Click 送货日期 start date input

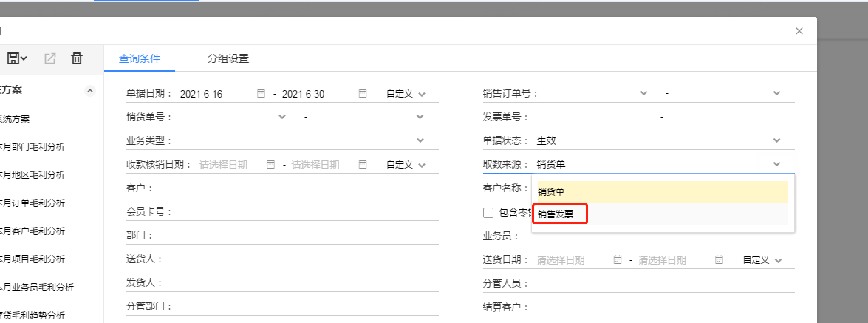(x=573, y=260)
